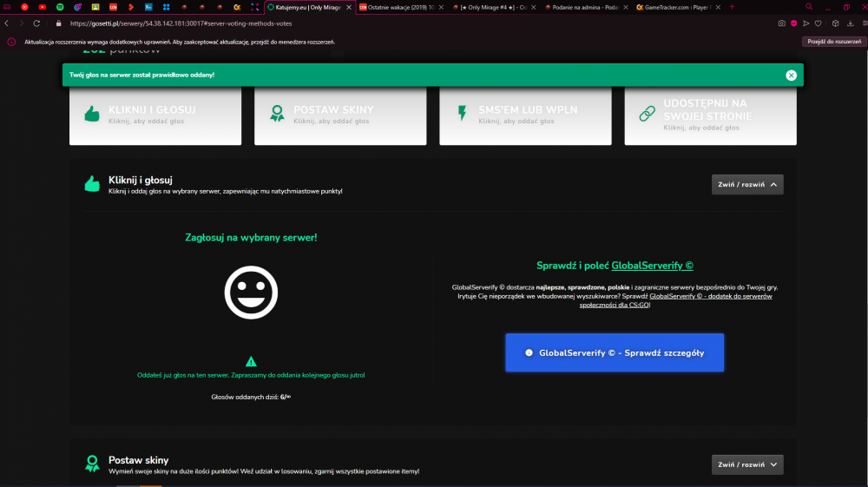Image resolution: width=868 pixels, height=487 pixels.
Task: Click the Przejdź do rozszerzeń button
Action: point(833,42)
